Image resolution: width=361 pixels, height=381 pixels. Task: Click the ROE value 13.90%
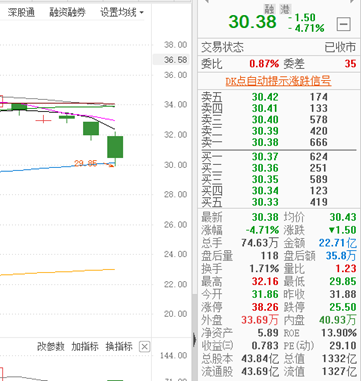339,333
